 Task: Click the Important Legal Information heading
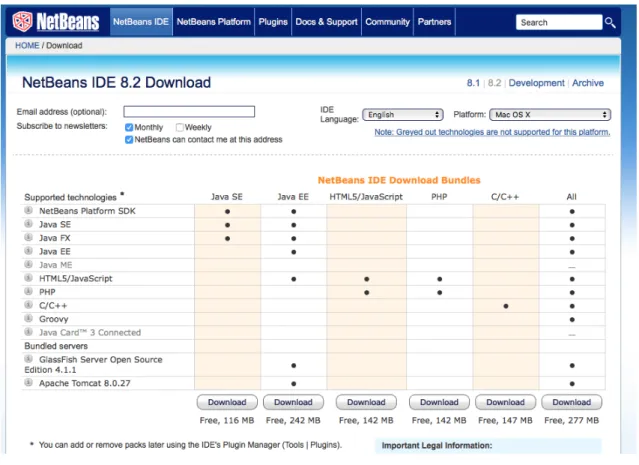[437, 445]
